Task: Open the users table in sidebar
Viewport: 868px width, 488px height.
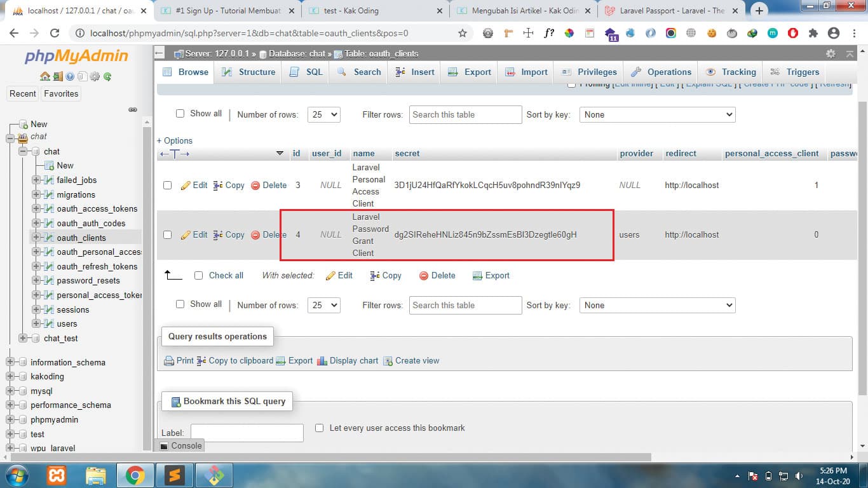Action: tap(67, 324)
